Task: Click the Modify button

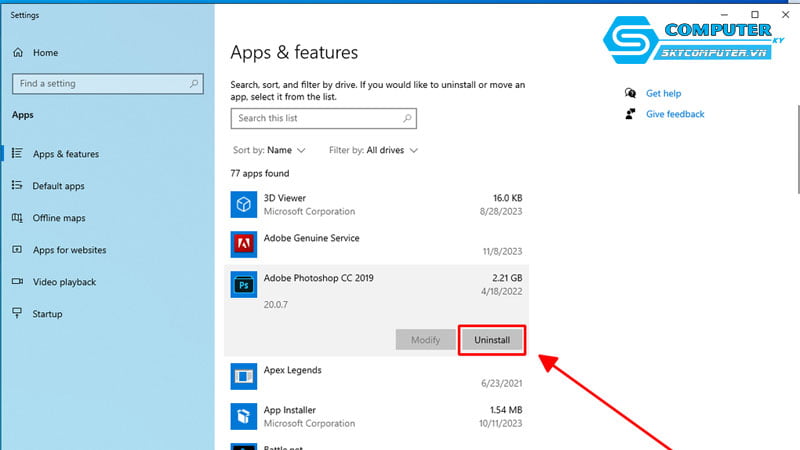Action: click(425, 340)
